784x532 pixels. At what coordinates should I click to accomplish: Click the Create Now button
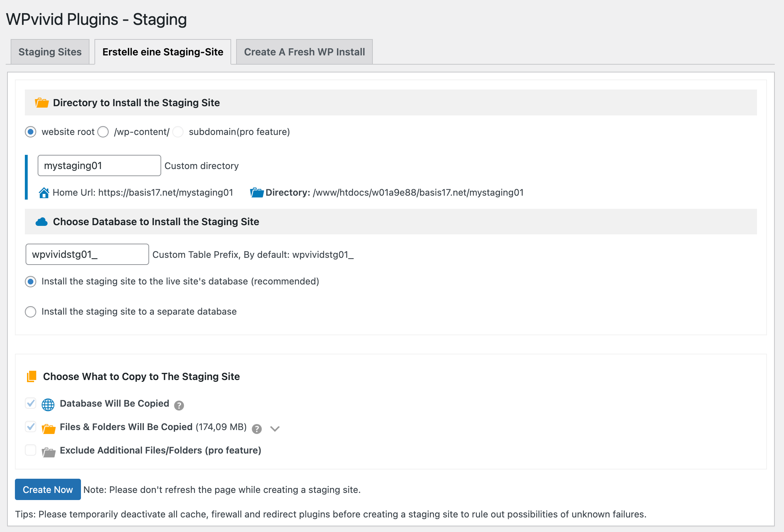coord(48,489)
